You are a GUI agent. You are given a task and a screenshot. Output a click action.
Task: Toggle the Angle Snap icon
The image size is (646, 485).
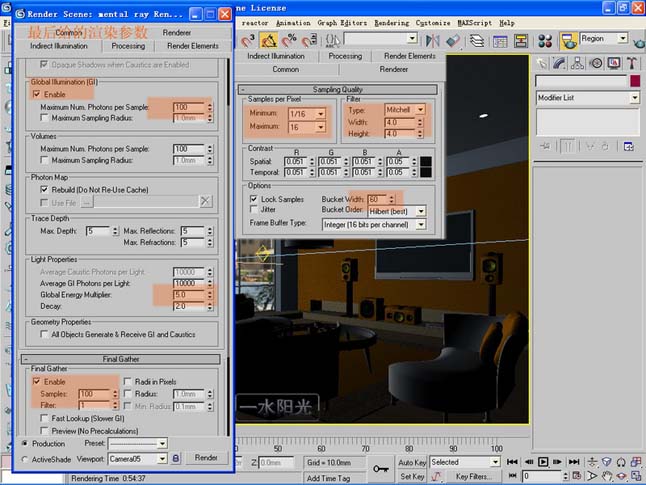(268, 40)
